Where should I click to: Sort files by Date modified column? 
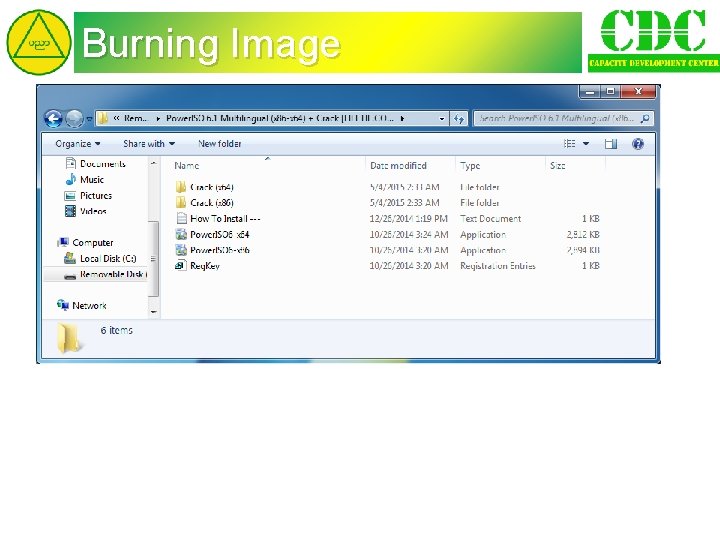tap(411, 166)
